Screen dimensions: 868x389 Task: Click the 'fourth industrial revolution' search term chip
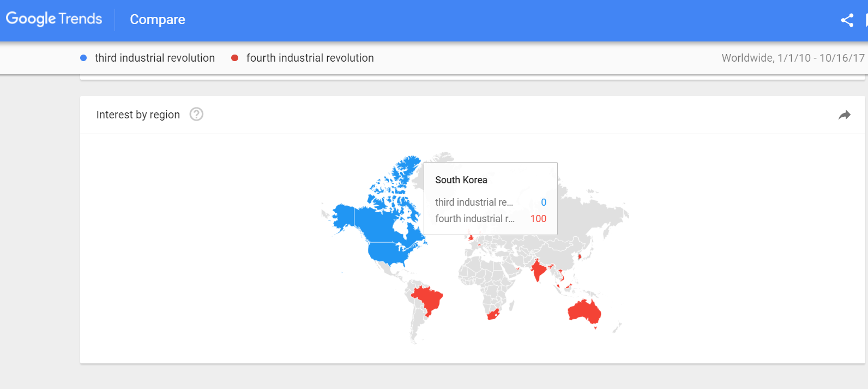(309, 58)
